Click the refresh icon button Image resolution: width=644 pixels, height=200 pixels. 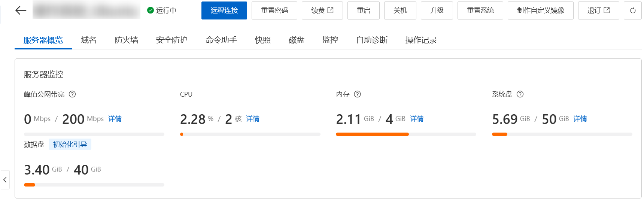[x=632, y=10]
